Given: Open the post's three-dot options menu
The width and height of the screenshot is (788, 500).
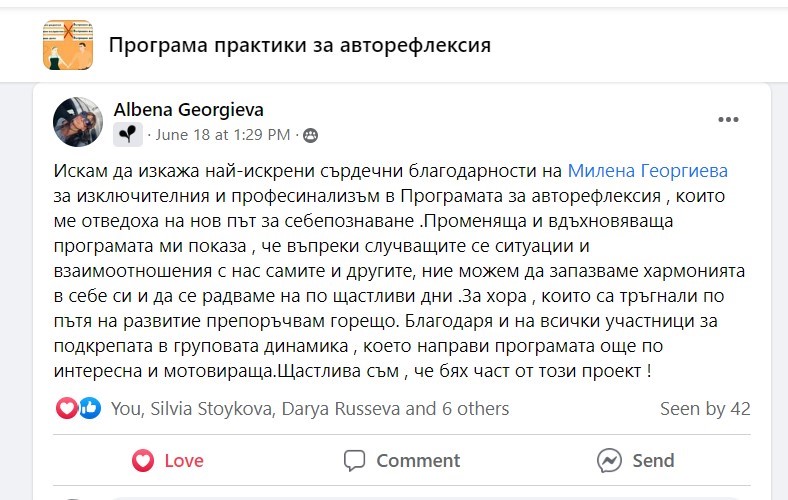Looking at the screenshot, I should tap(728, 121).
